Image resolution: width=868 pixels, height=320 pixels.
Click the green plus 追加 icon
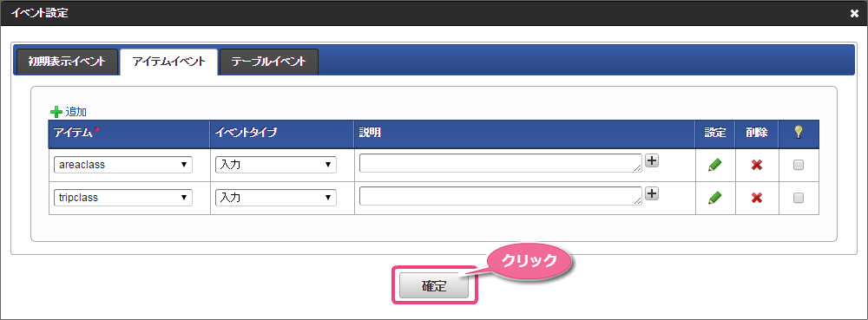click(56, 112)
